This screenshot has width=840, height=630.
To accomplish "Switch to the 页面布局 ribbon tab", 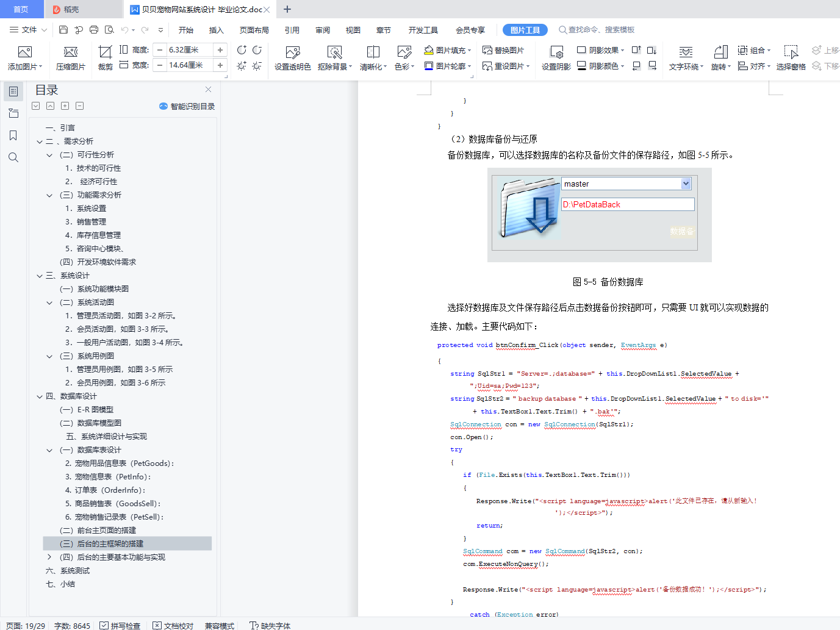I will [254, 30].
